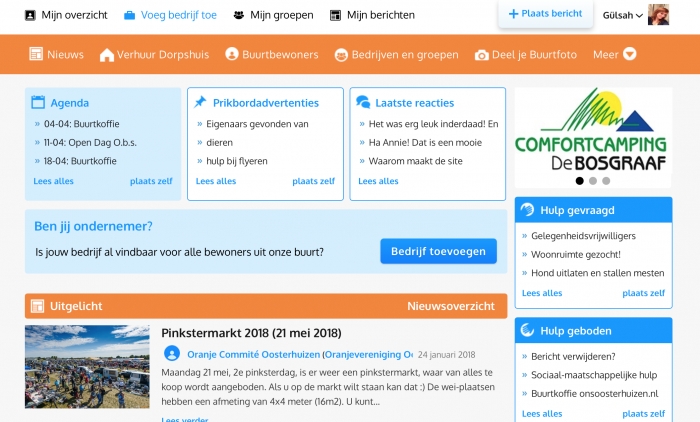The image size is (700, 422).
Task: Click the Verhuur Dorpshuis house icon
Action: (107, 55)
